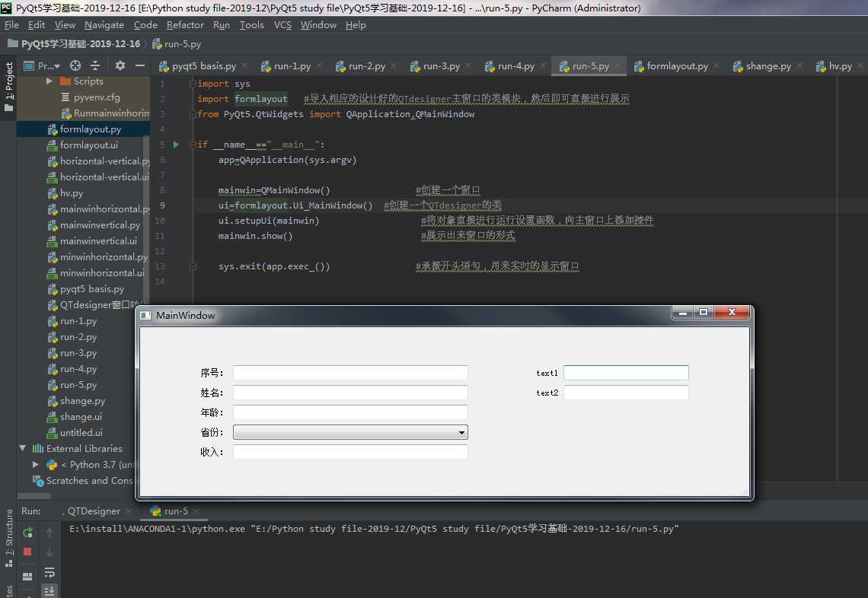Click the scroll-to-end icon in Run panel
This screenshot has width=868, height=598.
pos(49,591)
